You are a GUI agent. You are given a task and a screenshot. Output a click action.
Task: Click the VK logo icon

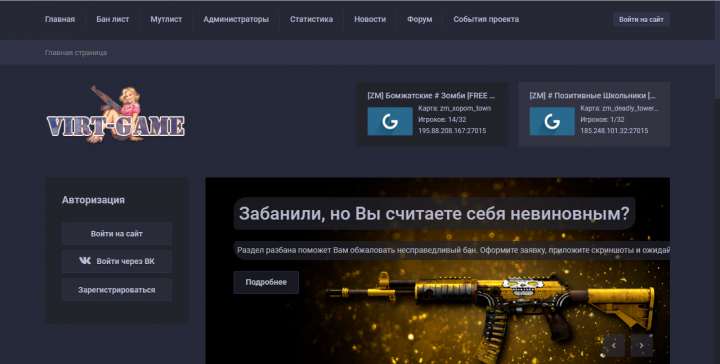(85, 261)
